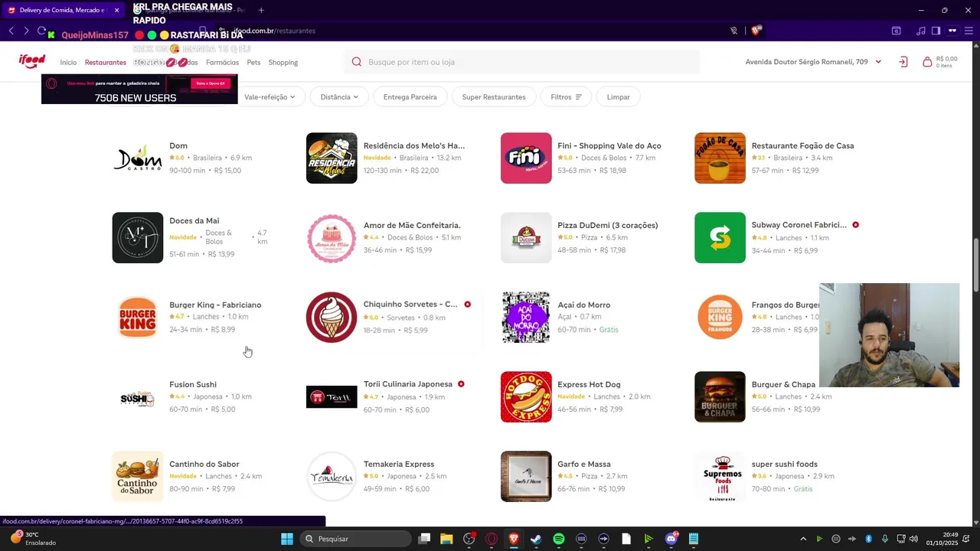The height and width of the screenshot is (551, 980).
Task: Open the green Subway logo
Action: pyautogui.click(x=720, y=238)
